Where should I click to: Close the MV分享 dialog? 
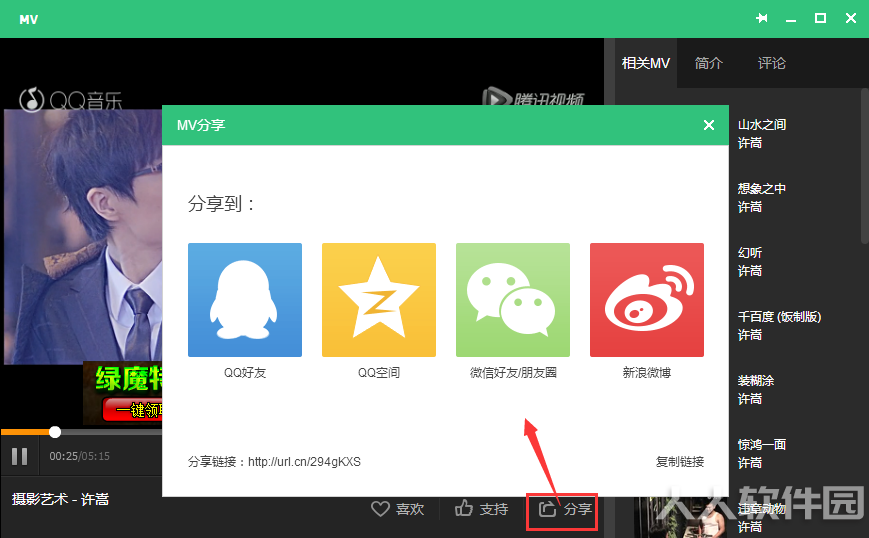[x=708, y=125]
